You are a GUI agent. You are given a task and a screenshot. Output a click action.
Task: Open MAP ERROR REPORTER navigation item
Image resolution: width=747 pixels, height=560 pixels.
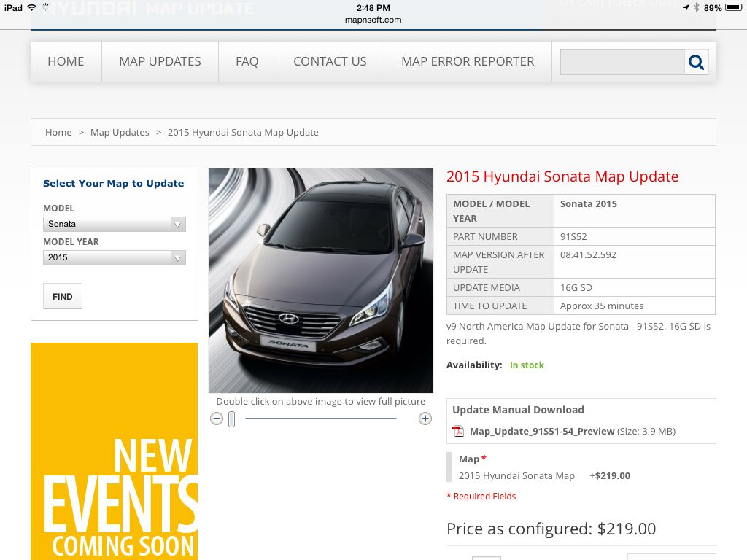pos(468,61)
